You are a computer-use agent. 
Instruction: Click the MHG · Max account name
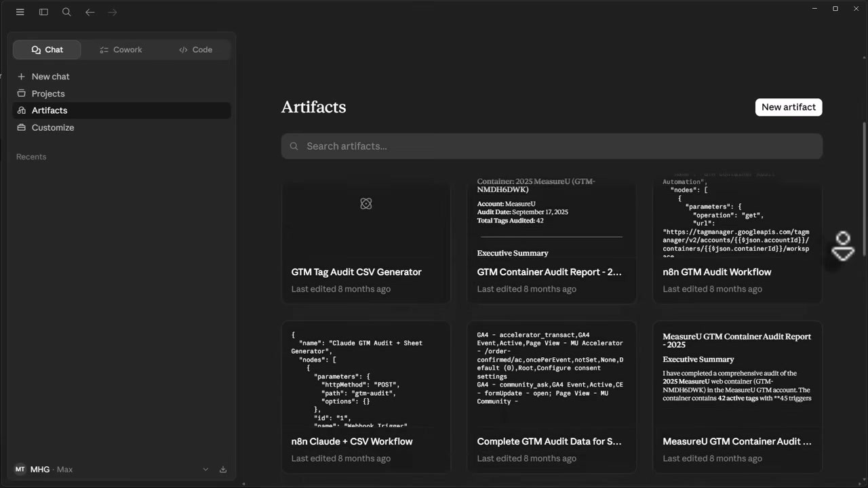(x=52, y=469)
